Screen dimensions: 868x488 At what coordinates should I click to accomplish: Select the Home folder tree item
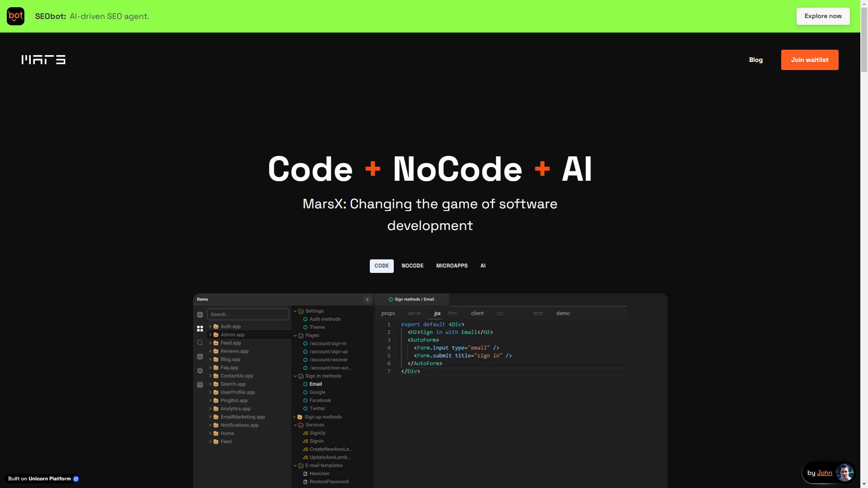[227, 434]
